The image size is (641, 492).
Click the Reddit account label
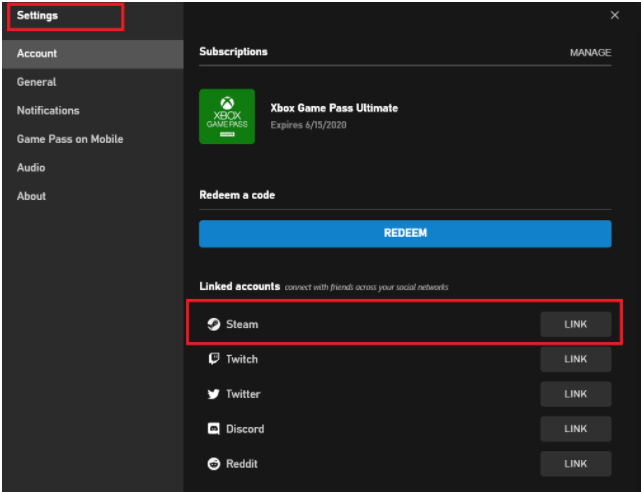pos(242,464)
